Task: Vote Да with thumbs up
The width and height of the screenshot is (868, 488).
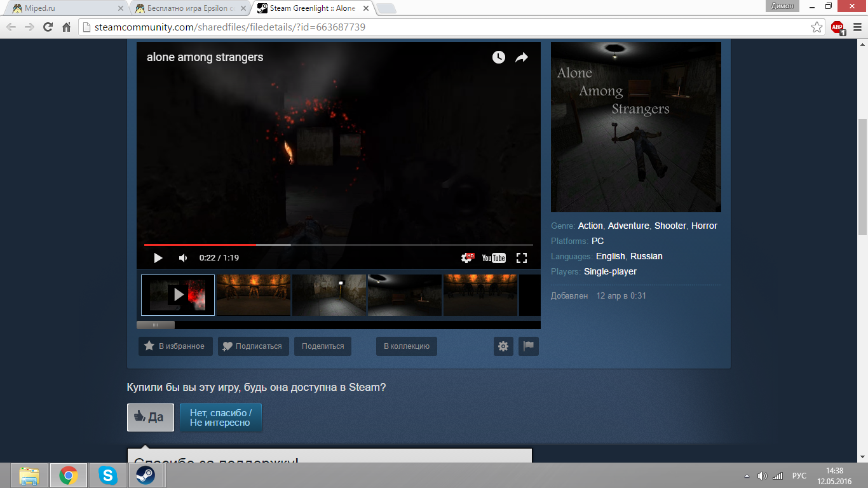Action: 151,417
